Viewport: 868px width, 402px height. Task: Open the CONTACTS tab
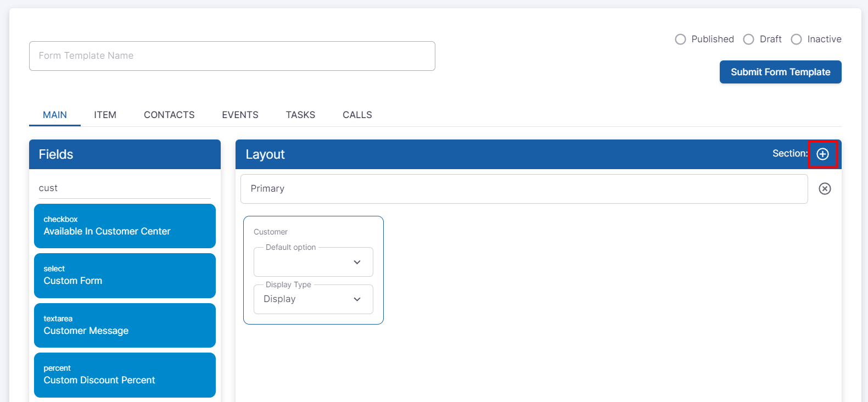tap(169, 115)
